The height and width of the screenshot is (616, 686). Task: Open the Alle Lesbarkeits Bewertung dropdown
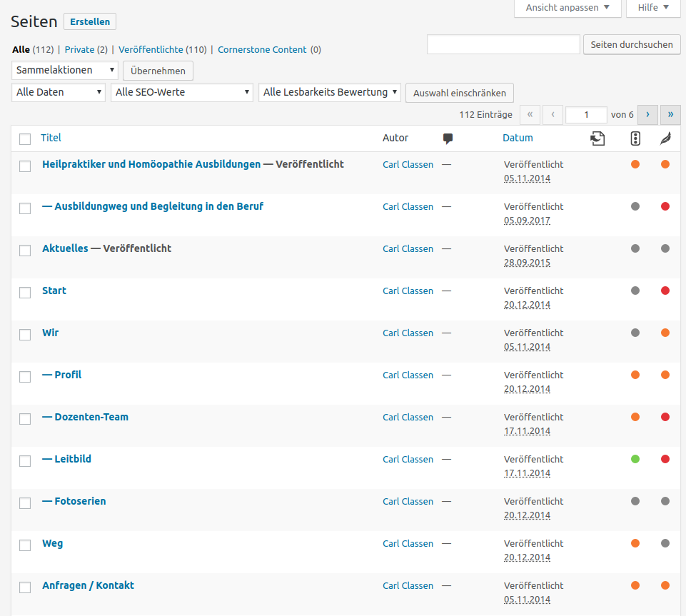[330, 92]
